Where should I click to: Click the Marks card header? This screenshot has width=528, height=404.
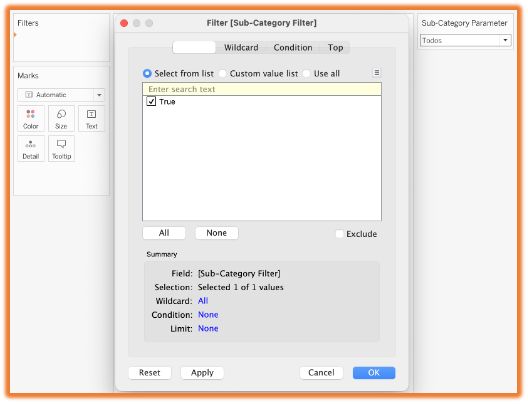(28, 75)
